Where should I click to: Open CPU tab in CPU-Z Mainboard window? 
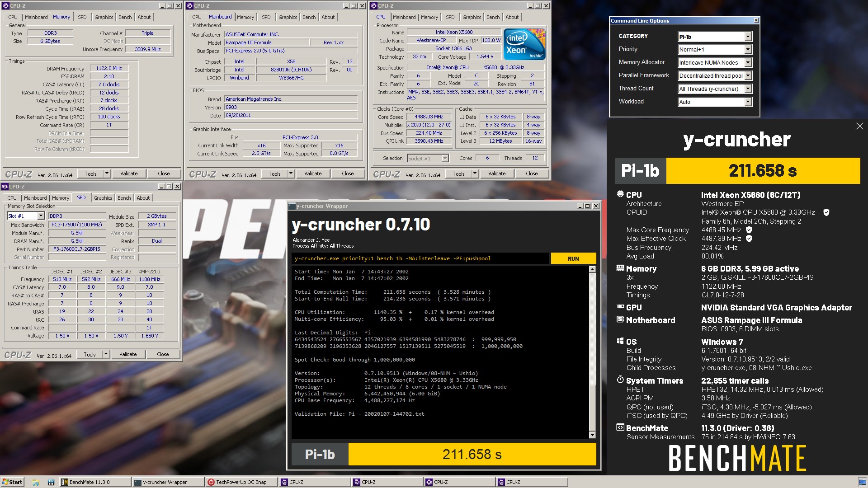197,17
